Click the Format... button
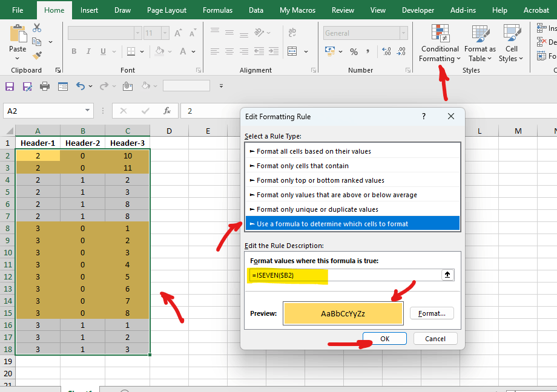 point(432,313)
